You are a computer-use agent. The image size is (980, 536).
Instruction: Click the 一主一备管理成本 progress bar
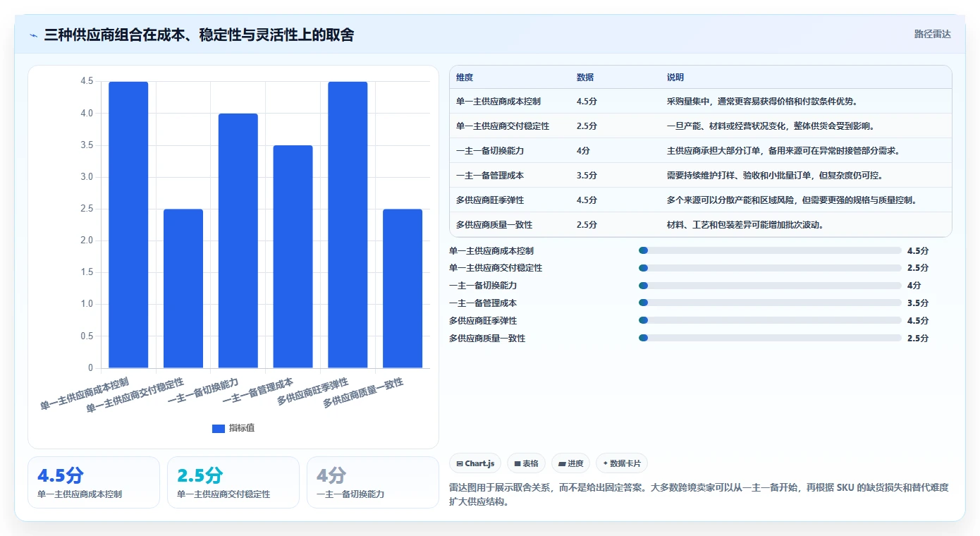770,303
